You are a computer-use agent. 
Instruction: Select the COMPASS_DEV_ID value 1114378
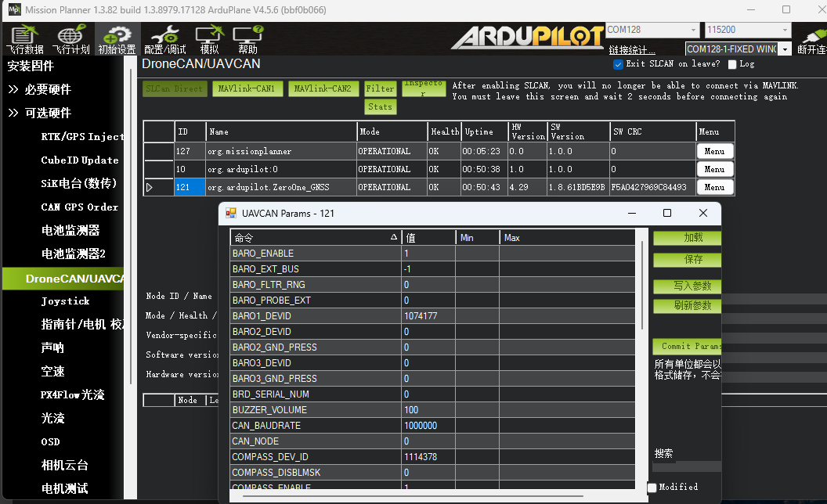[428, 456]
